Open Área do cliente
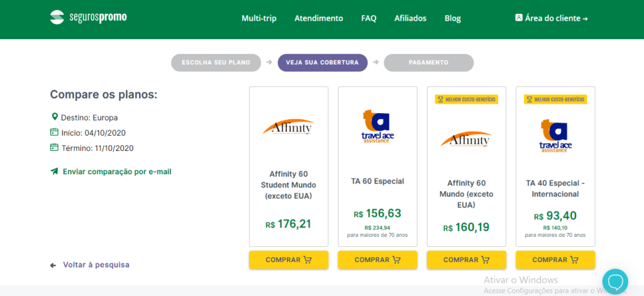 point(552,18)
